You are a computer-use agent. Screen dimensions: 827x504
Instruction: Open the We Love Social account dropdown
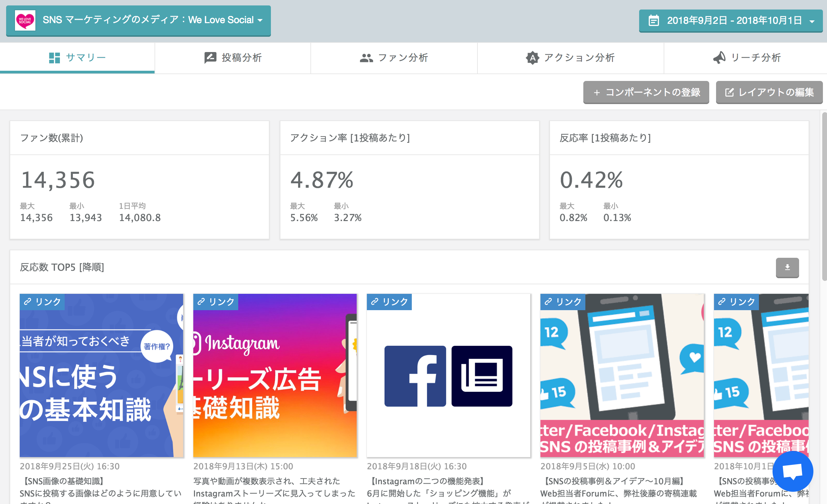[x=139, y=21]
